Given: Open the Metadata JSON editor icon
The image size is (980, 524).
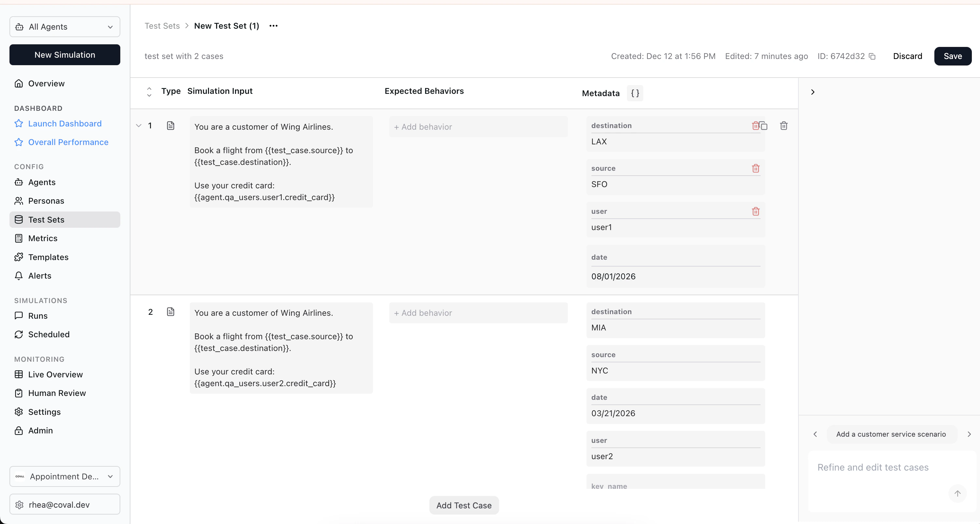Looking at the screenshot, I should coord(635,93).
